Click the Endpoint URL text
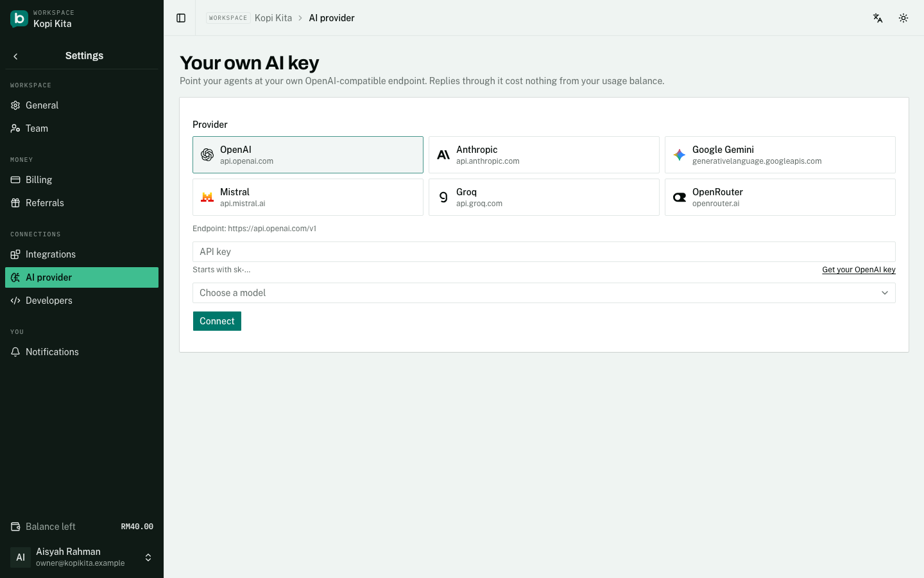Image resolution: width=924 pixels, height=578 pixels. pos(254,229)
